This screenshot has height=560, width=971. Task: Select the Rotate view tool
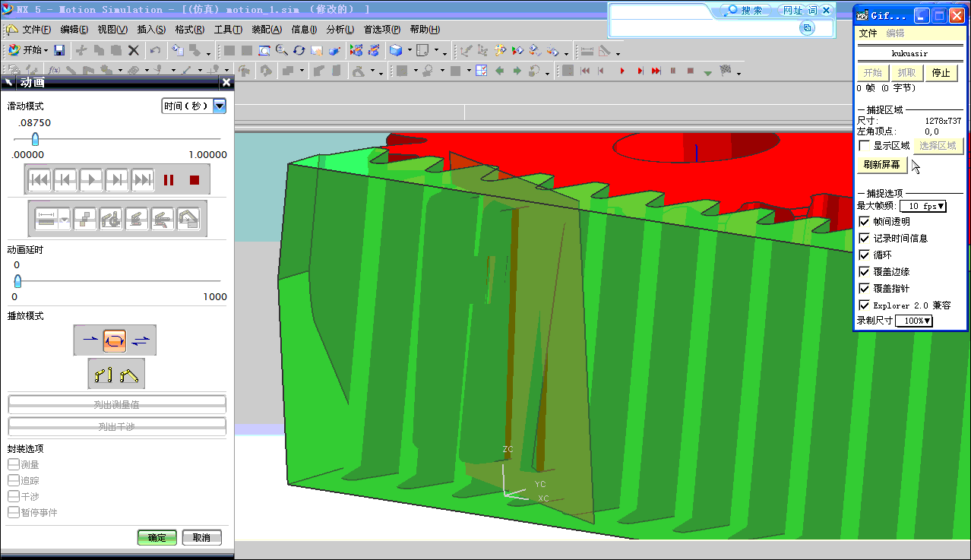tap(299, 50)
